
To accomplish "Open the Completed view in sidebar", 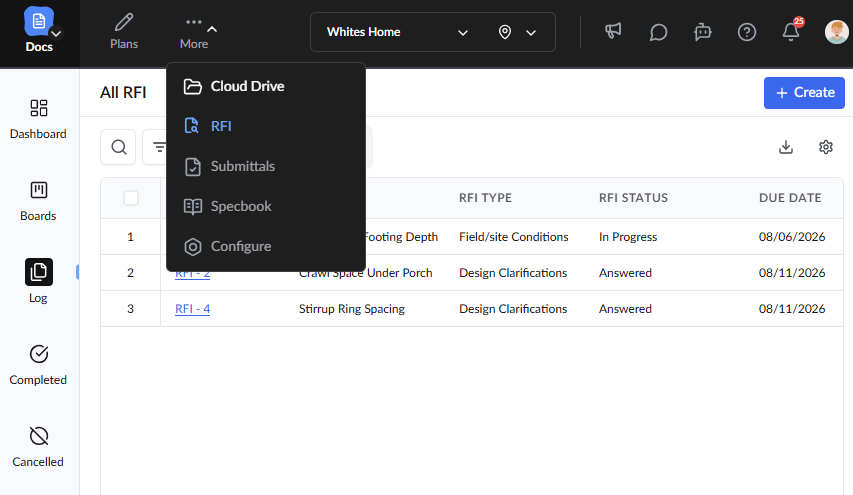I will [x=38, y=365].
